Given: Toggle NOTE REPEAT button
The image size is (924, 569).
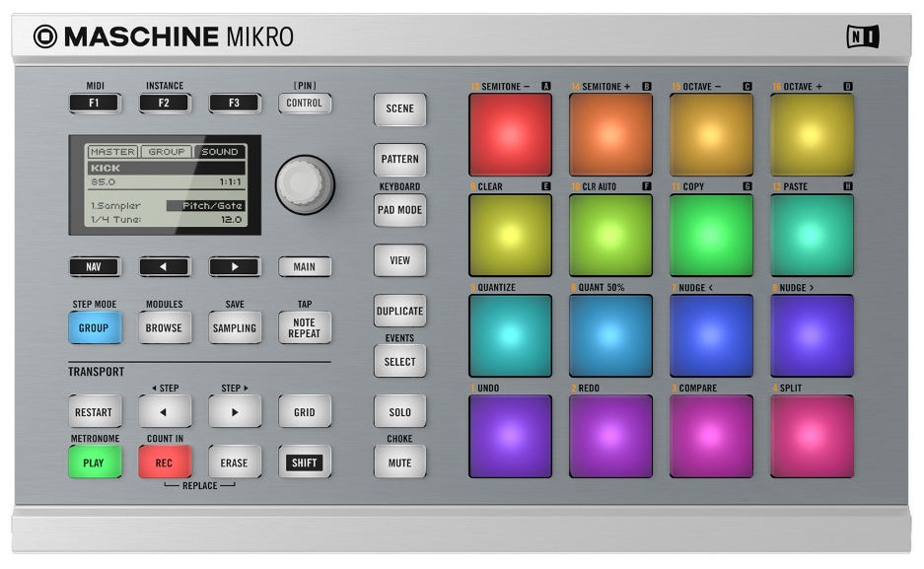Looking at the screenshot, I should click(304, 328).
